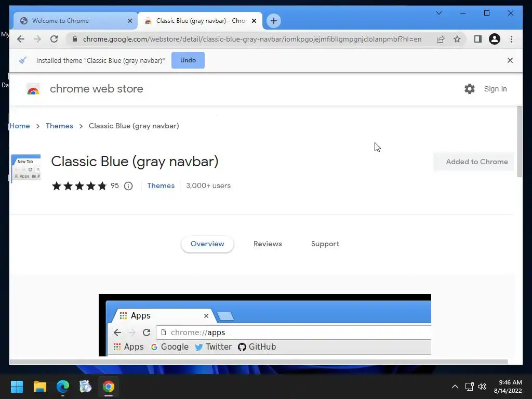532x399 pixels.
Task: Click the theme preview screenshot image
Action: coord(264,325)
